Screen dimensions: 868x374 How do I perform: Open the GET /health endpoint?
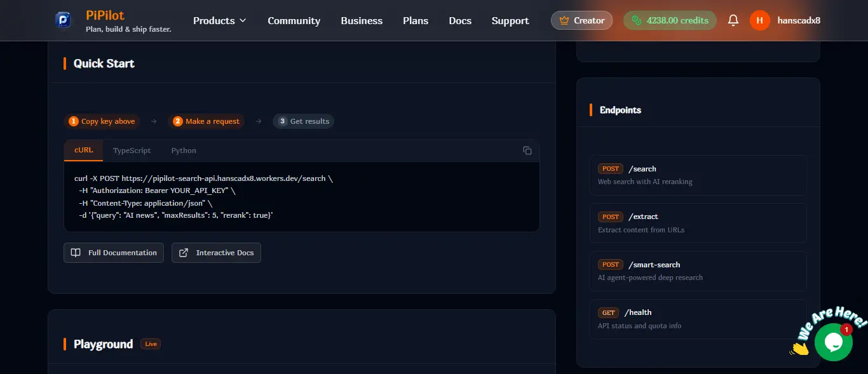698,319
